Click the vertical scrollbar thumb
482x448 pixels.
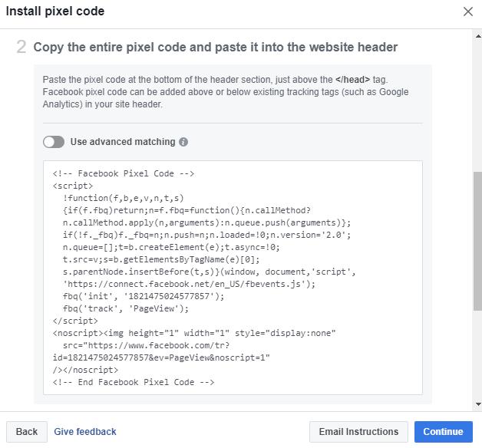pos(477,241)
